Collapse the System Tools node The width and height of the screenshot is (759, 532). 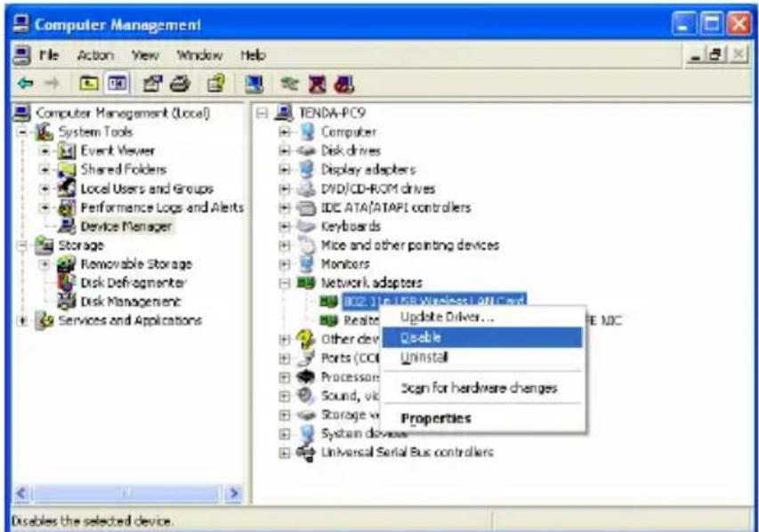tap(22, 132)
